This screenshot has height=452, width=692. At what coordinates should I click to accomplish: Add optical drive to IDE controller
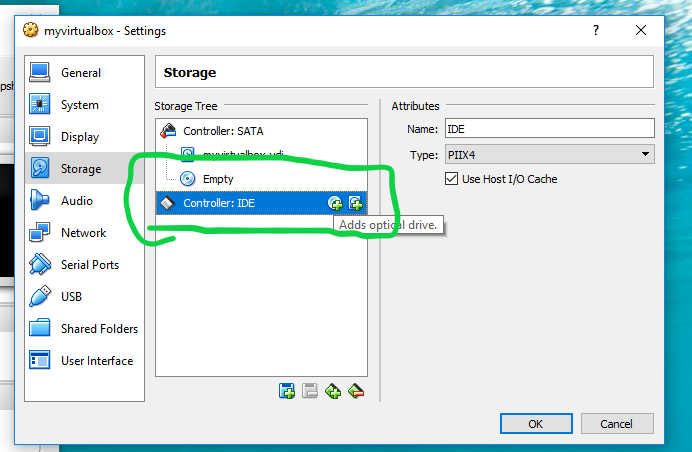[x=335, y=203]
